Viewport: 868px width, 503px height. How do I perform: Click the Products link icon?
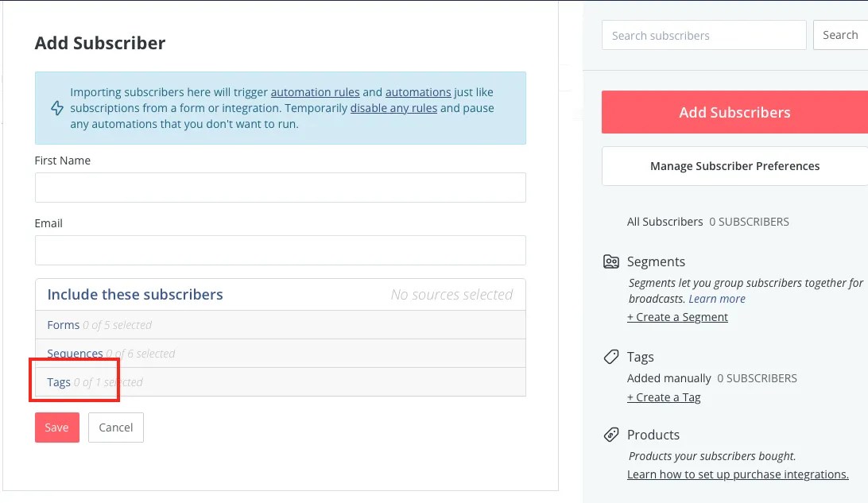pos(610,434)
